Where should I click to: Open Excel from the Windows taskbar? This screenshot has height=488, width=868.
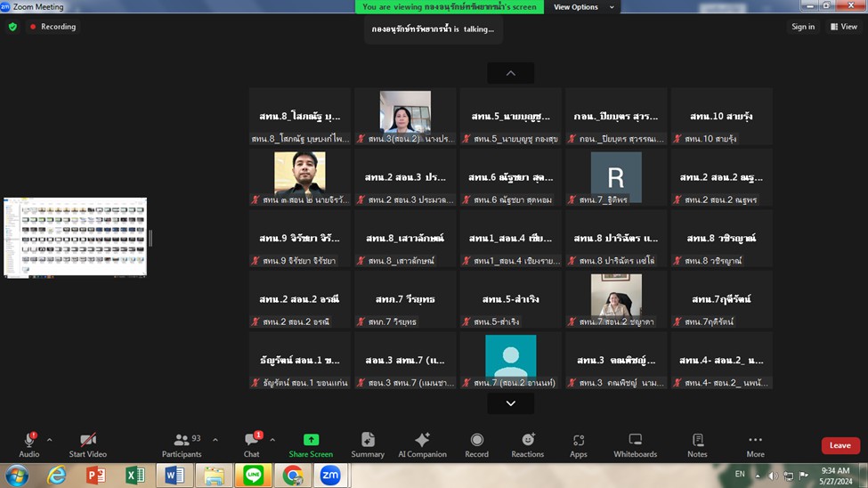(x=135, y=476)
